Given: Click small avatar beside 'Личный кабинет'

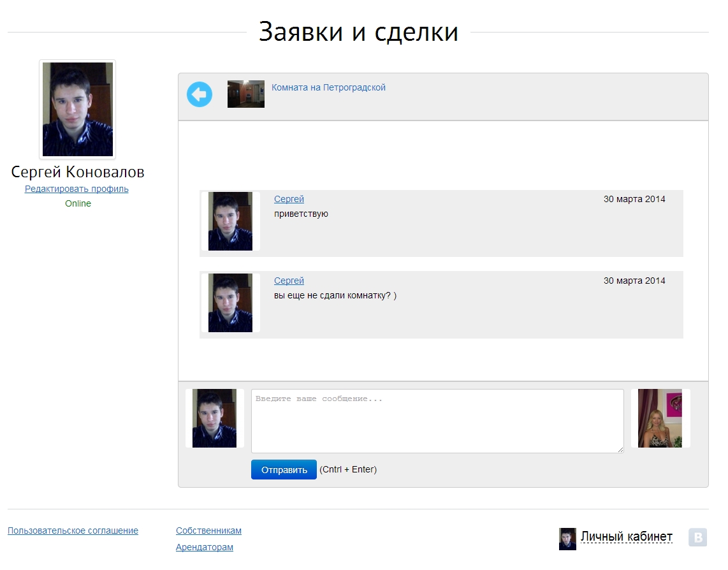Looking at the screenshot, I should (x=567, y=539).
